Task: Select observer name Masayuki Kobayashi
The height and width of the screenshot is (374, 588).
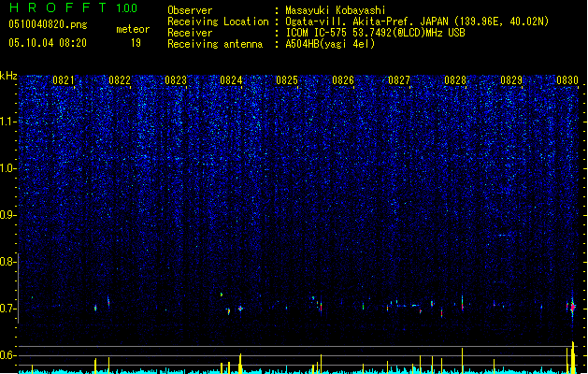Action: [336, 10]
